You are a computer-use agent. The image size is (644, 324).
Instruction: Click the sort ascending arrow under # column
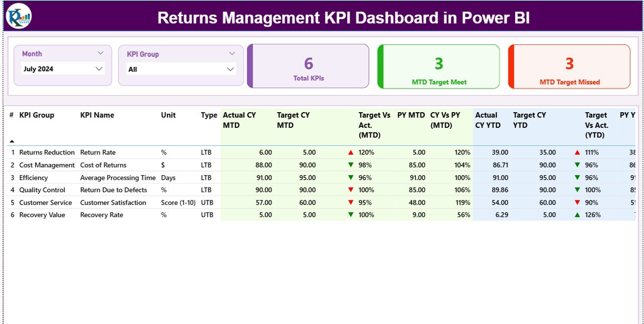coord(12,141)
